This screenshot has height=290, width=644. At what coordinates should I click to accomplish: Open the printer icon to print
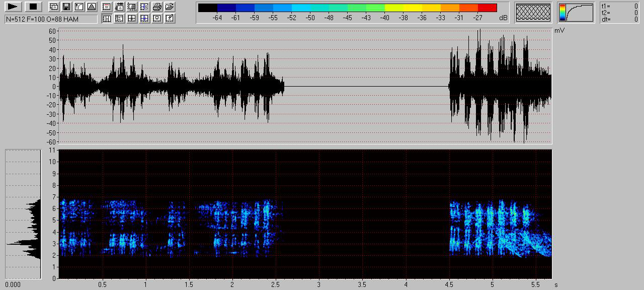157,7
